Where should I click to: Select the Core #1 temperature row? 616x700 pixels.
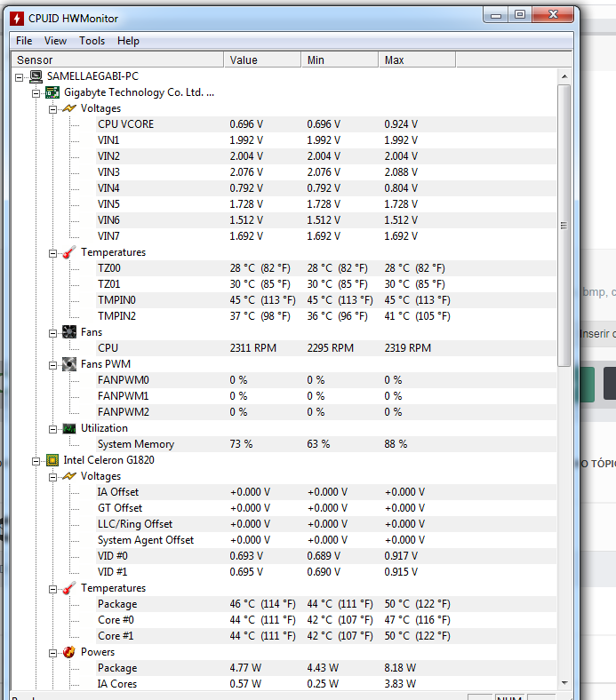[x=326, y=636]
